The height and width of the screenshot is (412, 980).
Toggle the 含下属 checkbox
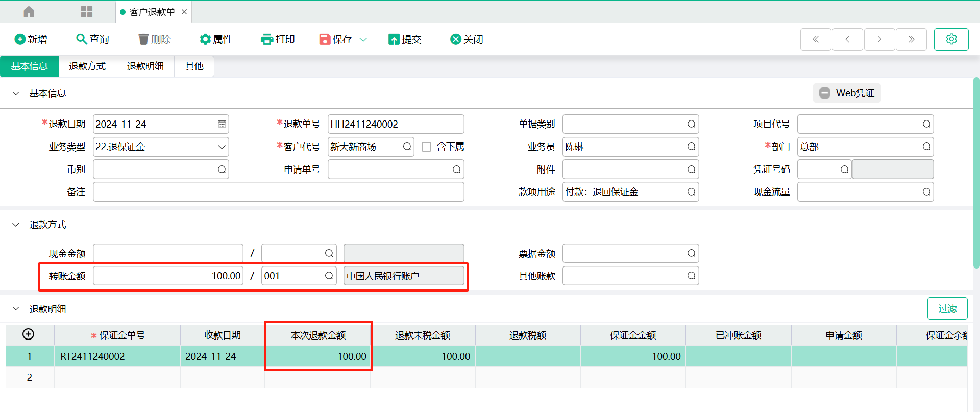click(427, 147)
